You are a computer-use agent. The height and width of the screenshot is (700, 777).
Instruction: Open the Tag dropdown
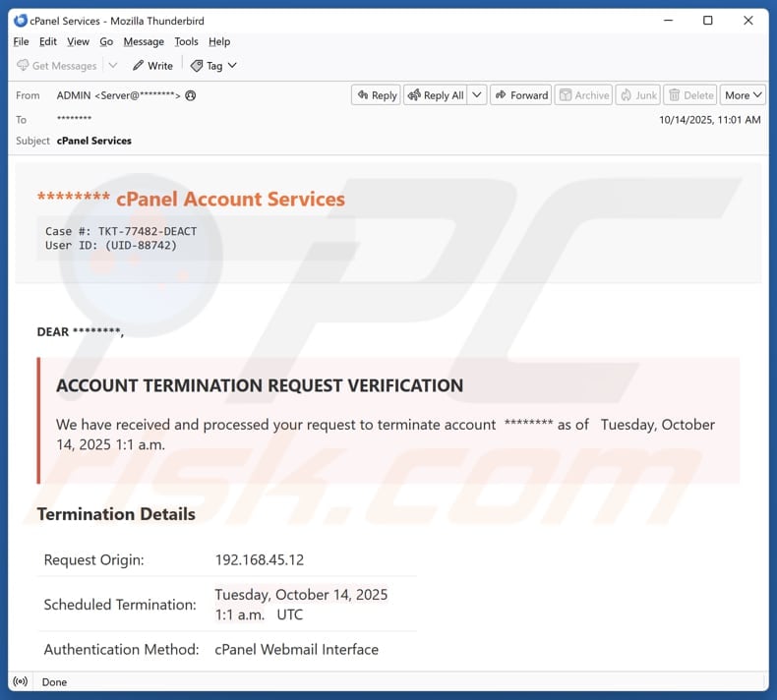click(x=213, y=66)
